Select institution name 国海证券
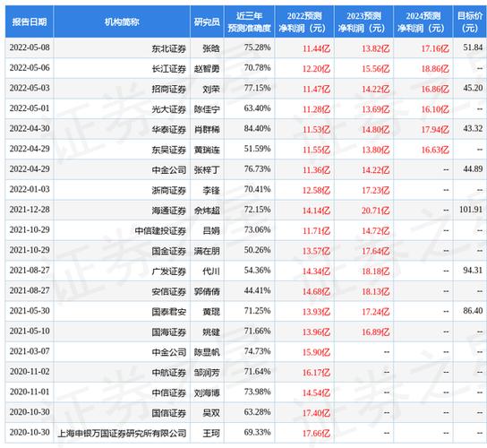The height and width of the screenshot is (448, 487). [168, 332]
